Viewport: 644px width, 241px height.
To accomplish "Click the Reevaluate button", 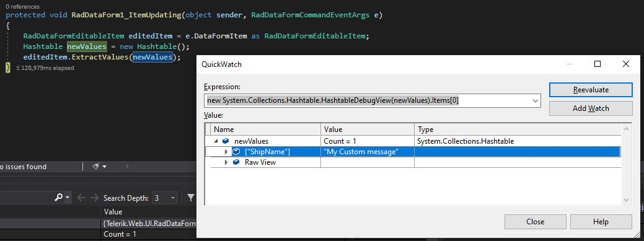I will [591, 90].
